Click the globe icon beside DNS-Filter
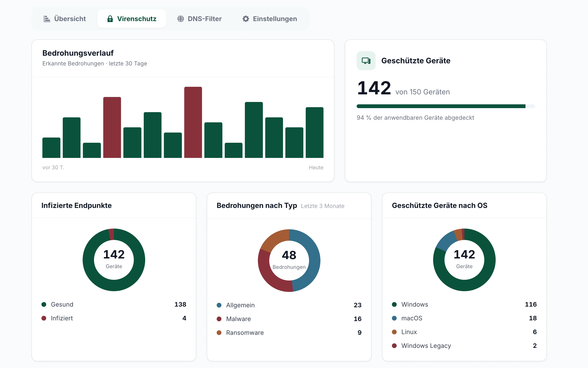The height and width of the screenshot is (368, 588). [180, 19]
